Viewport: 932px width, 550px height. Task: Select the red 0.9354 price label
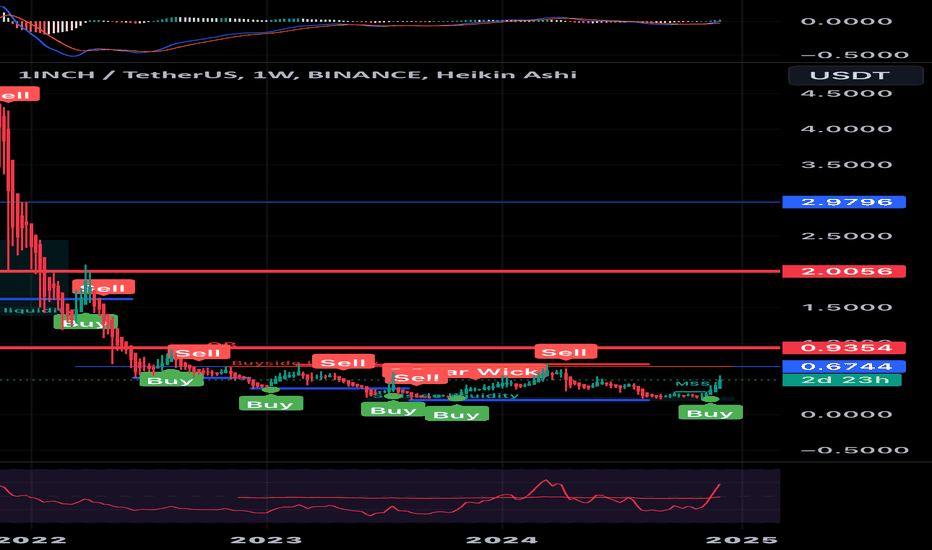[x=844, y=348]
